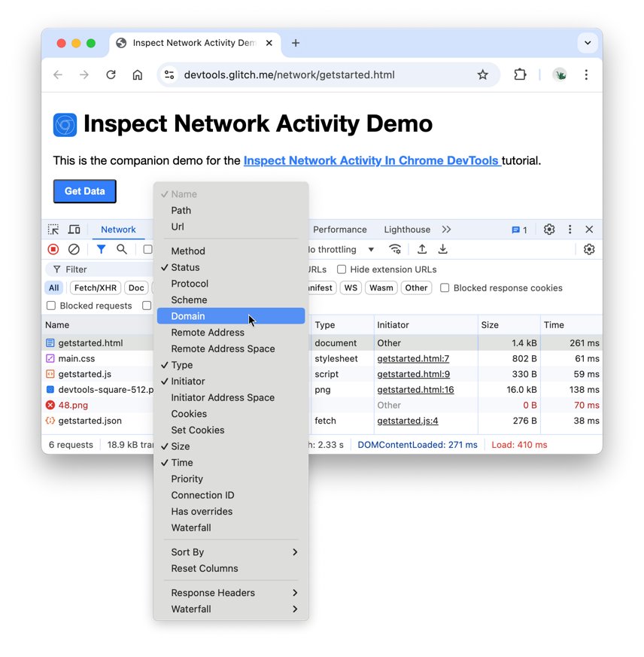Enable Blocked response cookies checkbox

pos(445,287)
